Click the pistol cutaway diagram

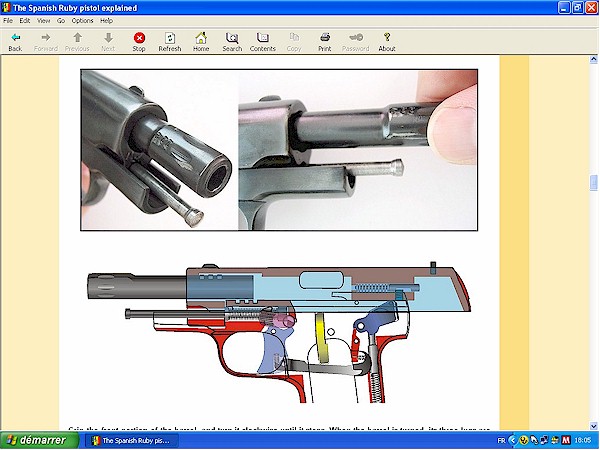(279, 332)
